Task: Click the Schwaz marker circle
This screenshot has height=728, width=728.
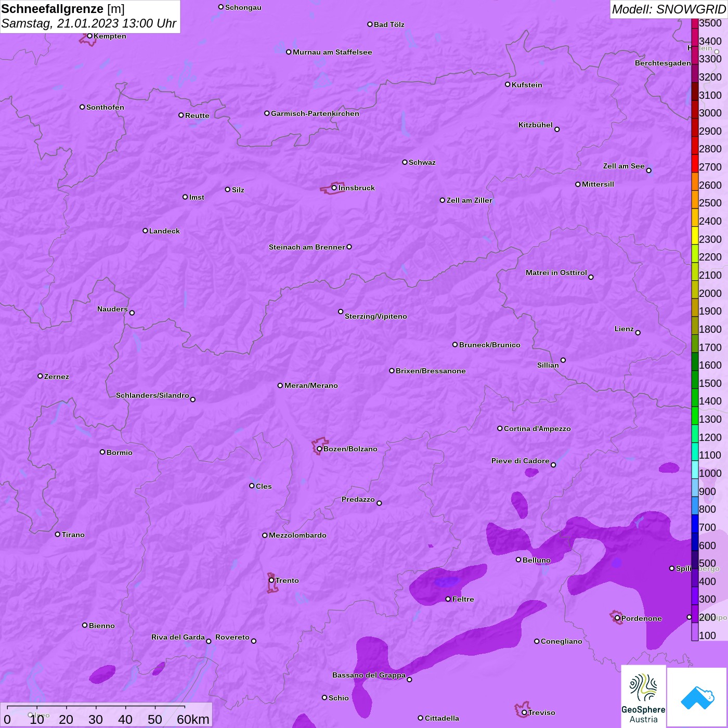Action: click(x=405, y=162)
